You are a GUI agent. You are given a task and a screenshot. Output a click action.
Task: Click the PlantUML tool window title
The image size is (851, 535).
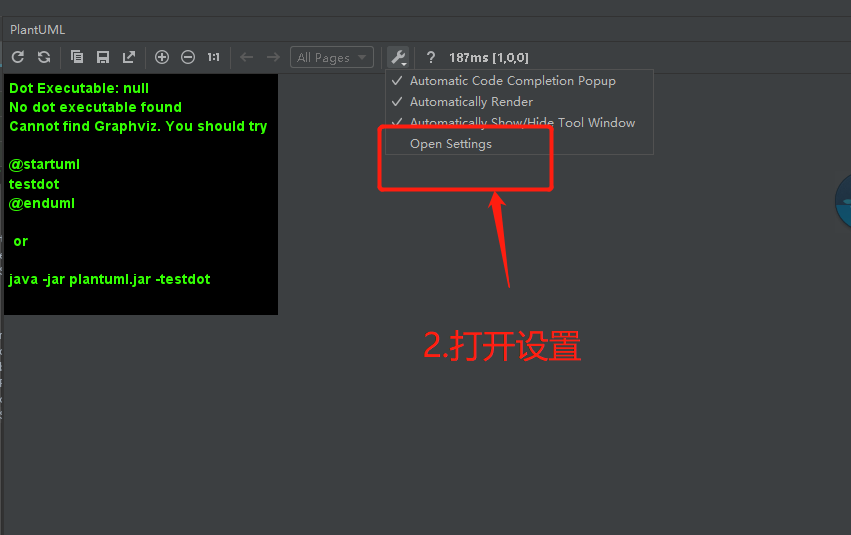coord(37,30)
